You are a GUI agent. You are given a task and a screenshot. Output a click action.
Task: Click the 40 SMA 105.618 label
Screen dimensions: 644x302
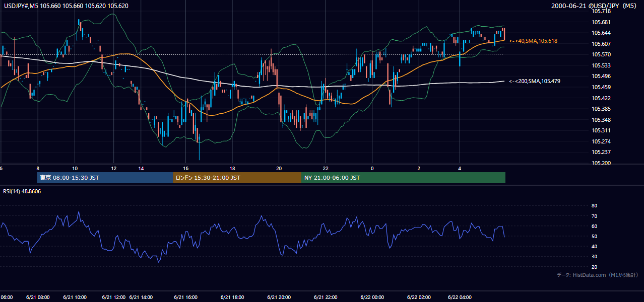(533, 41)
